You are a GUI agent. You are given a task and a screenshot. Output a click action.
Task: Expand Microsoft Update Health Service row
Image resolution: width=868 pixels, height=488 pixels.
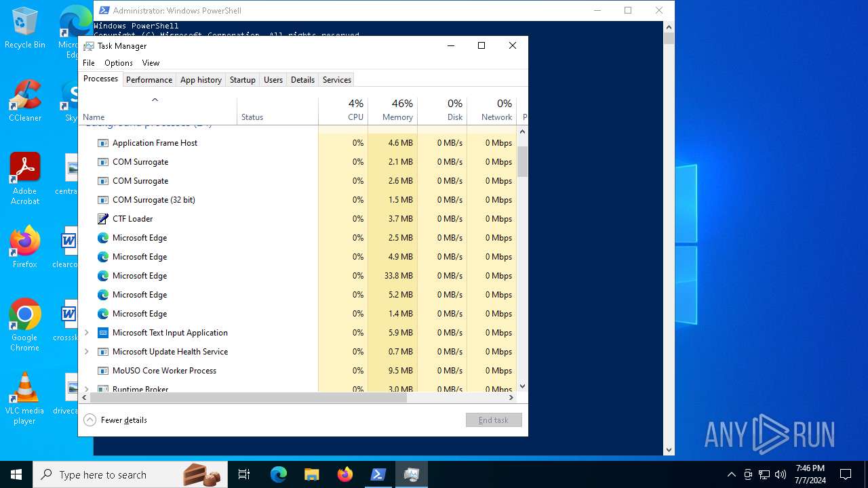coord(87,352)
